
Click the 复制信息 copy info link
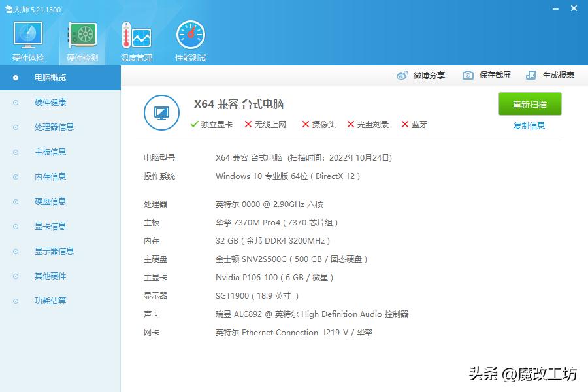[x=529, y=125]
